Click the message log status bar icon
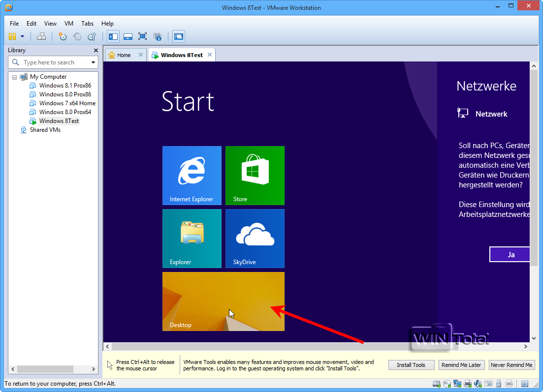The height and width of the screenshot is (392, 543). [525, 384]
